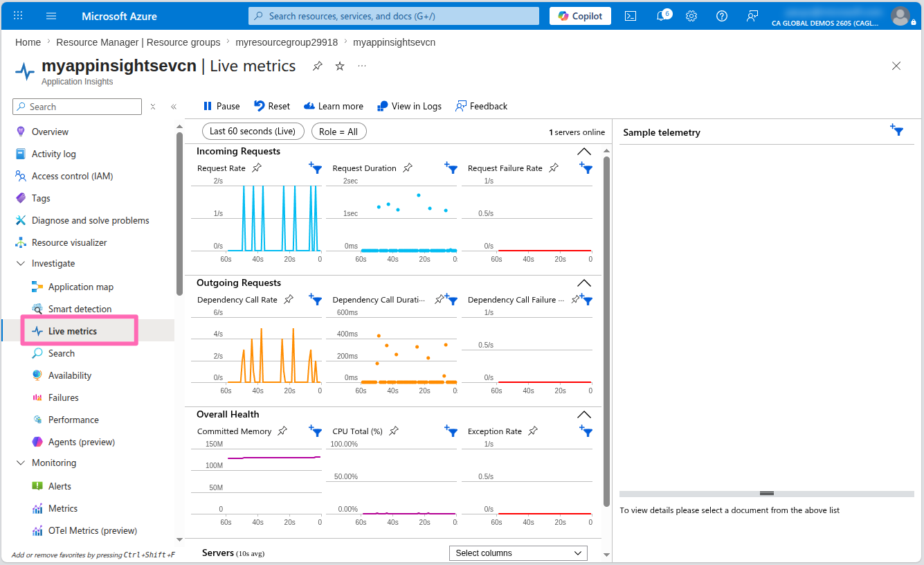Clear the sidebar search with the X icon
Viewport: 924px width, 565px height.
pyautogui.click(x=153, y=107)
